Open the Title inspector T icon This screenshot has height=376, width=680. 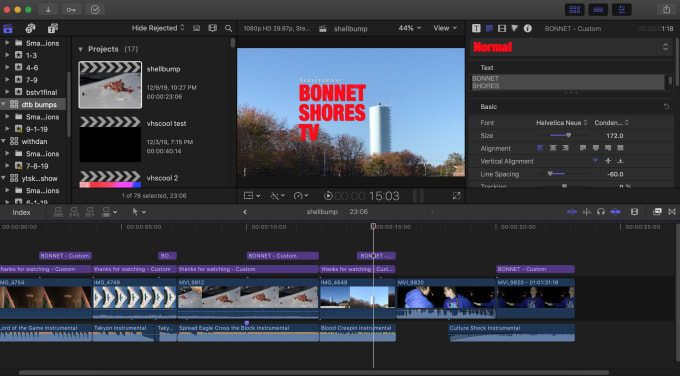(476, 28)
